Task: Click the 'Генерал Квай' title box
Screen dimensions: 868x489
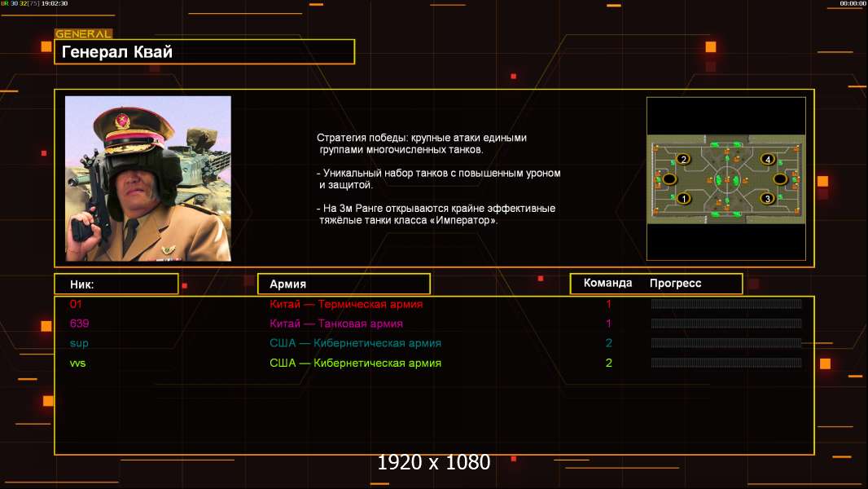Action: point(204,51)
